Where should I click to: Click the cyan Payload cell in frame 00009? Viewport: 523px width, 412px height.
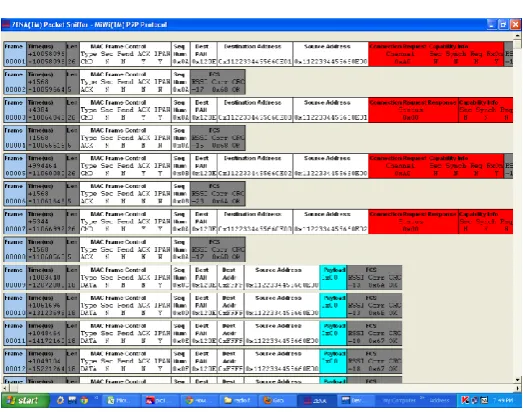[333, 277]
